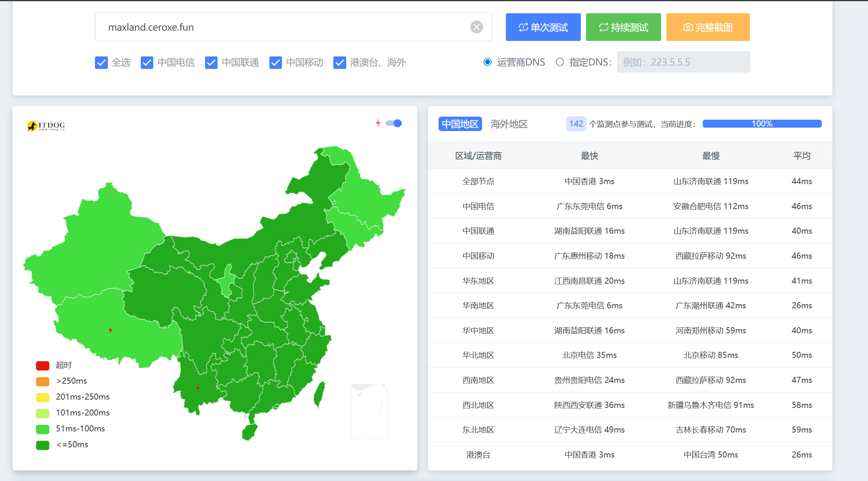868x481 pixels.
Task: Uncheck the 全选 checkbox
Action: pos(101,62)
